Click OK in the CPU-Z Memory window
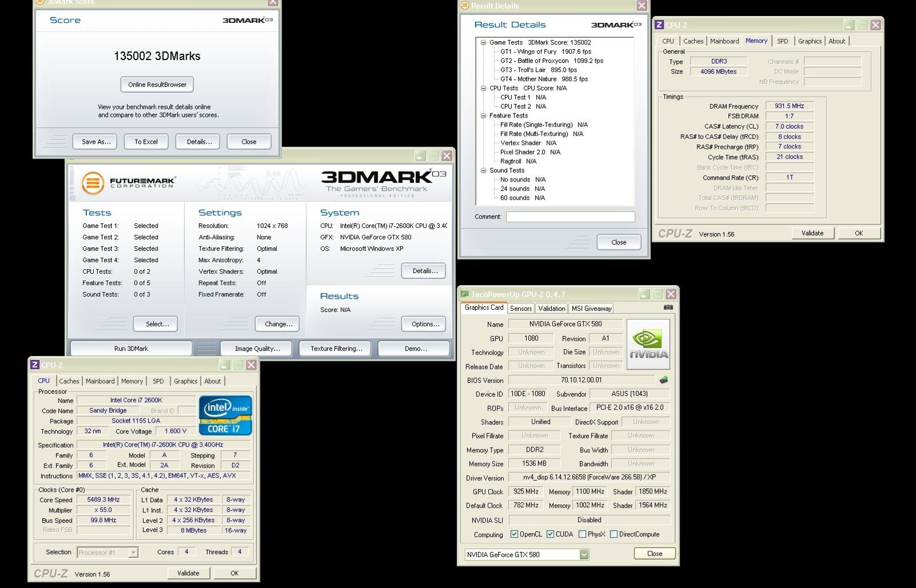 tap(859, 233)
